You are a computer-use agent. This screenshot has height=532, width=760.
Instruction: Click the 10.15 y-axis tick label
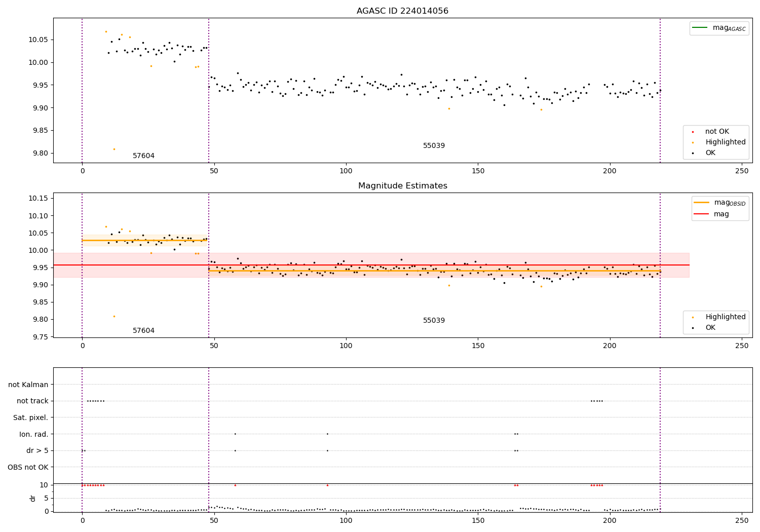[x=38, y=198]
